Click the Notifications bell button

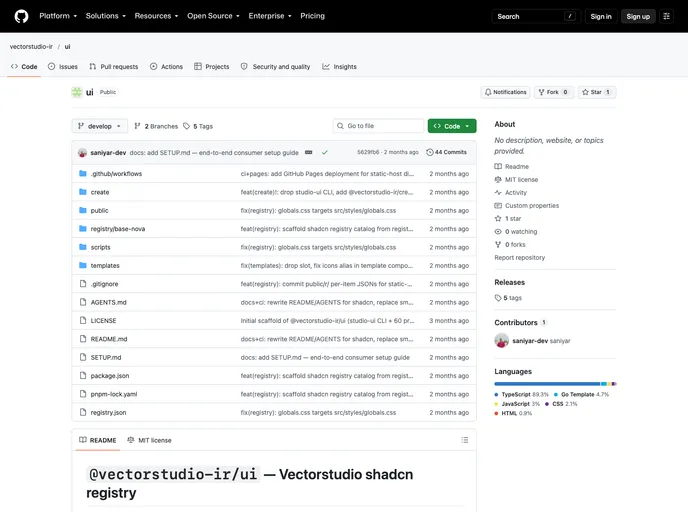tap(505, 92)
